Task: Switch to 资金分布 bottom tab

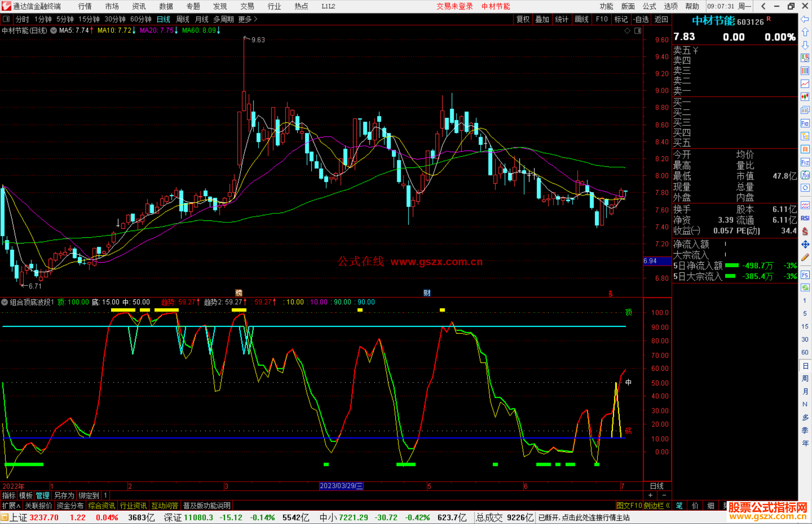Action: tap(70, 506)
